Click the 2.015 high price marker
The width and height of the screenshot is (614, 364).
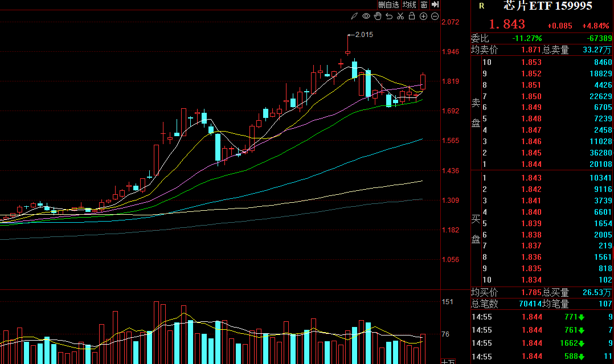(x=363, y=35)
